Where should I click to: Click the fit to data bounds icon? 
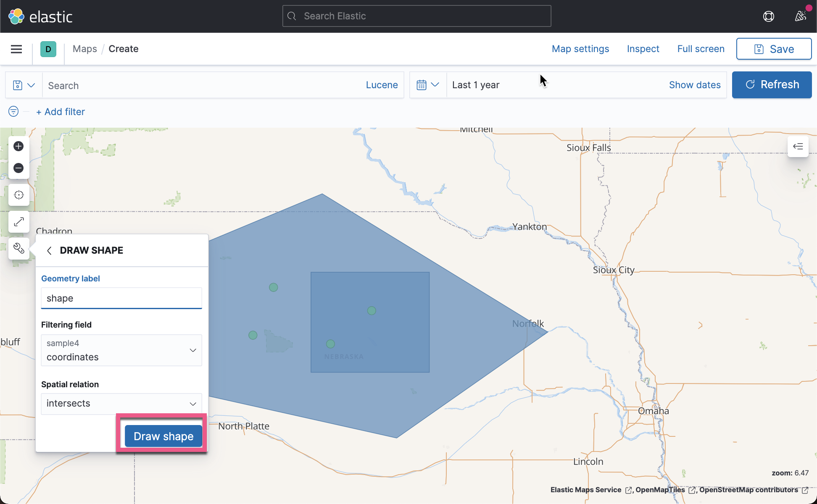tap(18, 222)
